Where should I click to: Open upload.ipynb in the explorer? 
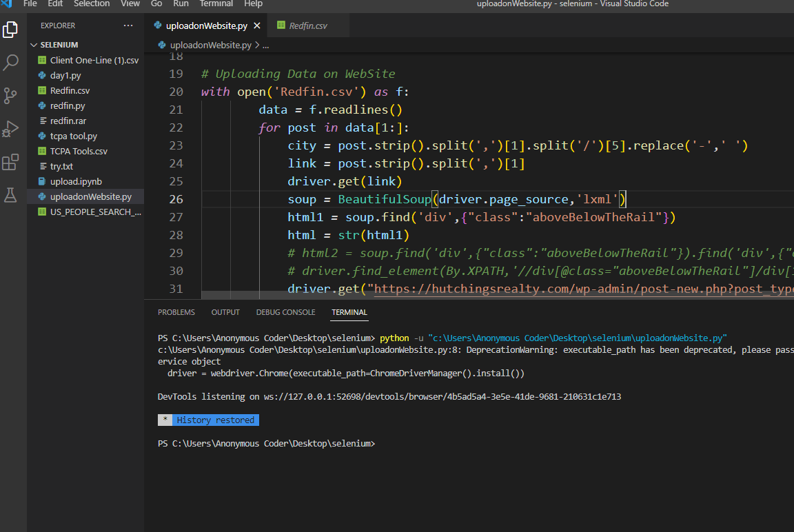[x=76, y=182]
